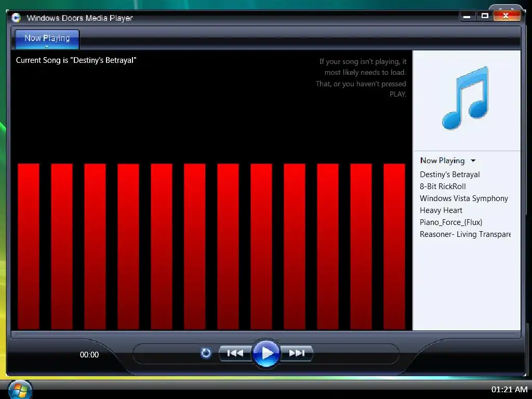Click the Now Playing playlist header label
Screen dimensions: 532x399
point(442,161)
